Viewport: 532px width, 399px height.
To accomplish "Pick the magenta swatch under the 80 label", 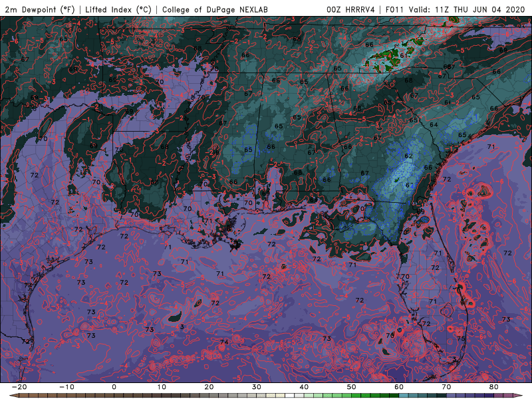I will click(499, 395).
